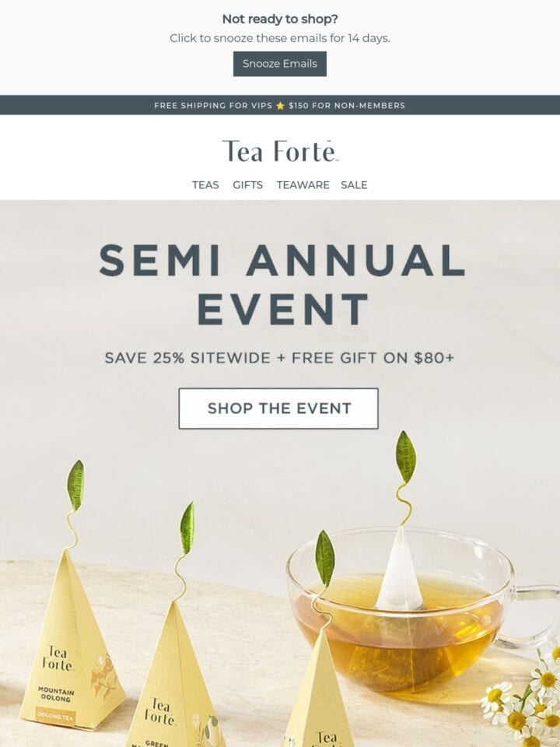Image resolution: width=560 pixels, height=747 pixels.
Task: Go to the GIFTS section
Action: click(247, 185)
